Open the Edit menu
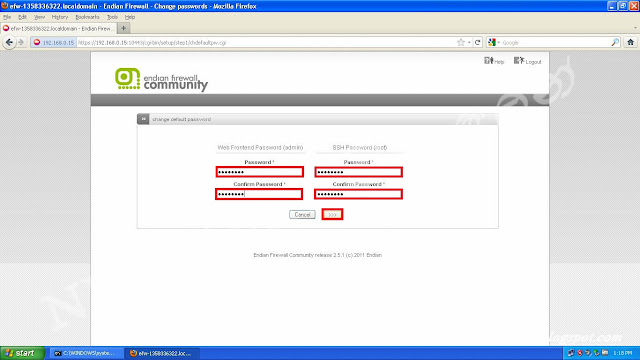This screenshot has width=640, height=360. click(22, 17)
